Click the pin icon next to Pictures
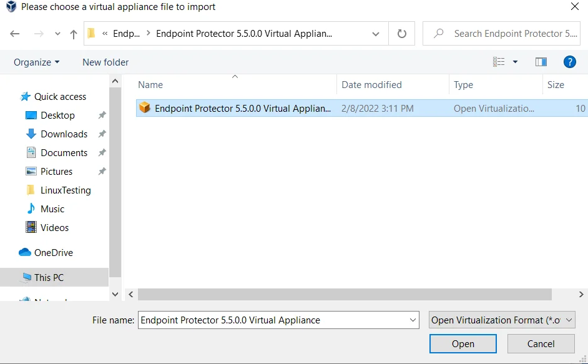 pos(102,172)
